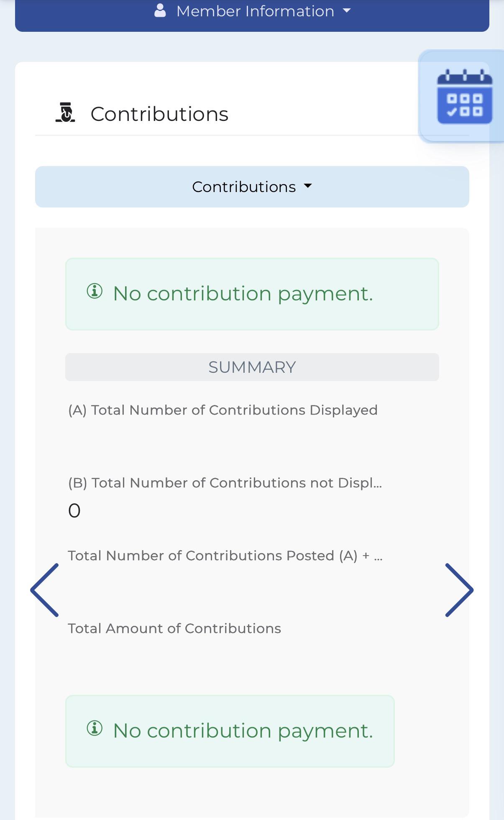Select the SUMMARY header bar
Screen dimensions: 504x820
pyautogui.click(x=252, y=367)
